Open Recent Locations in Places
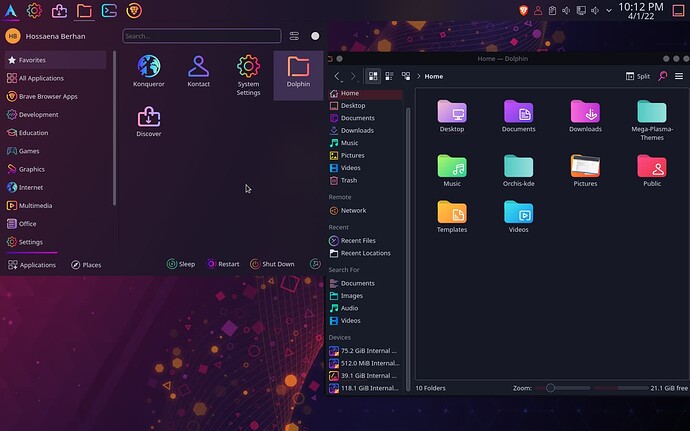Viewport: 690px width, 431px height. coord(365,253)
